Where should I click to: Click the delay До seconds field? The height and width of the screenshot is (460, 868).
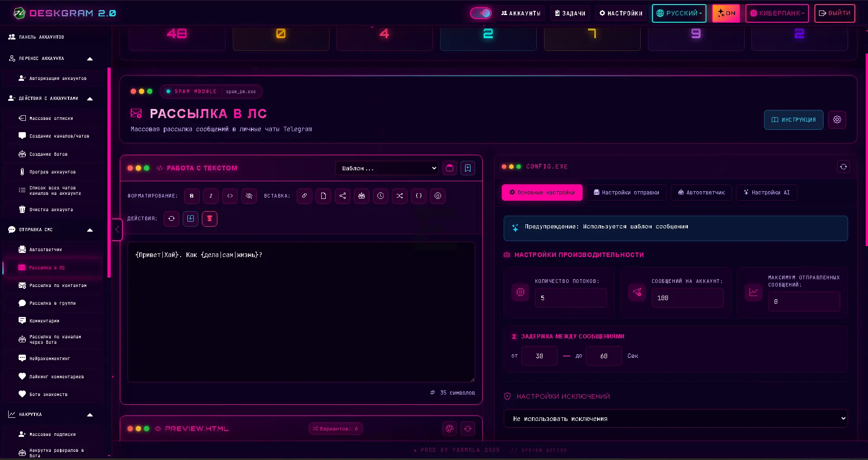tap(604, 356)
